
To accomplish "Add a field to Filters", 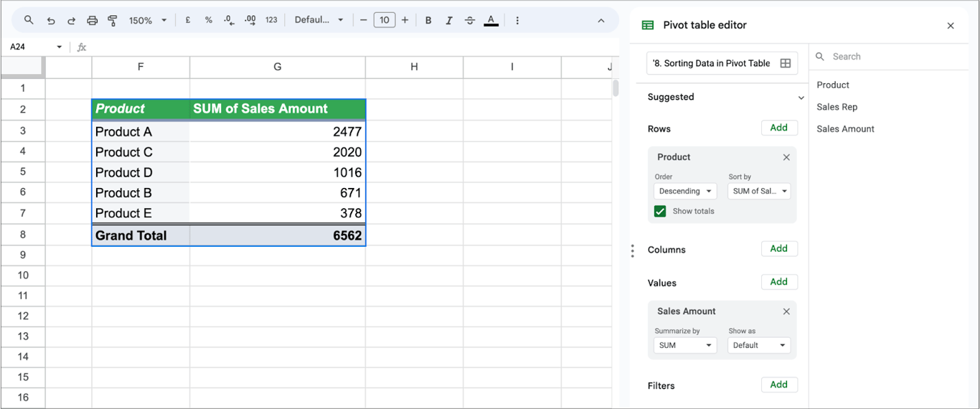I will coord(779,385).
